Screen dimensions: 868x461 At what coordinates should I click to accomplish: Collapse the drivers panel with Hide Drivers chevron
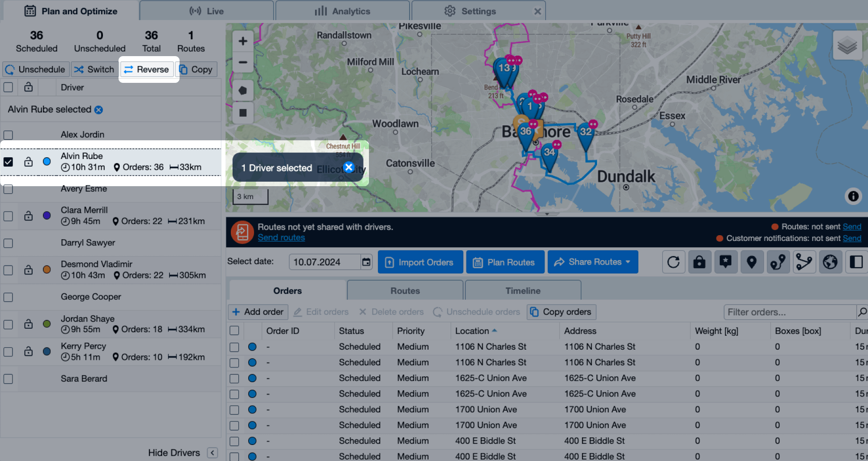pyautogui.click(x=213, y=453)
